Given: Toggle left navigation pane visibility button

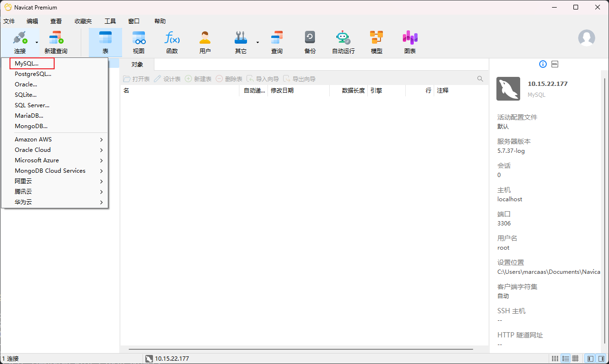Looking at the screenshot, I should [x=590, y=358].
